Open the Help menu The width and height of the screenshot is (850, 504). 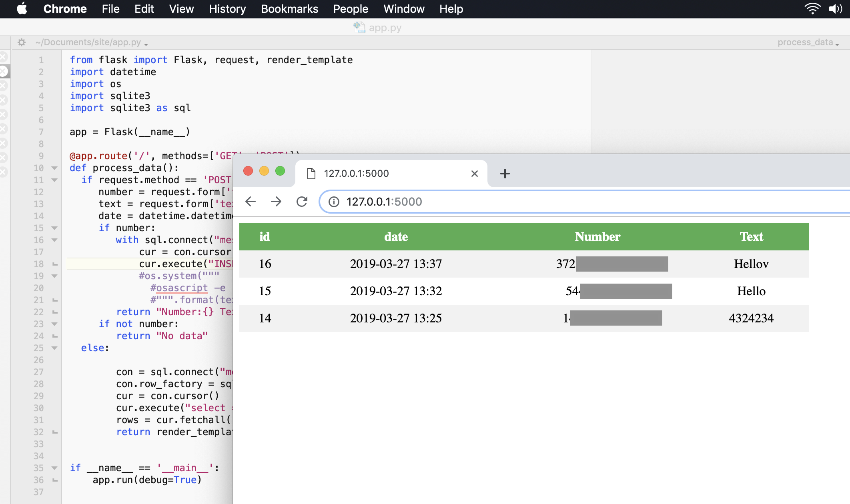[x=451, y=9]
